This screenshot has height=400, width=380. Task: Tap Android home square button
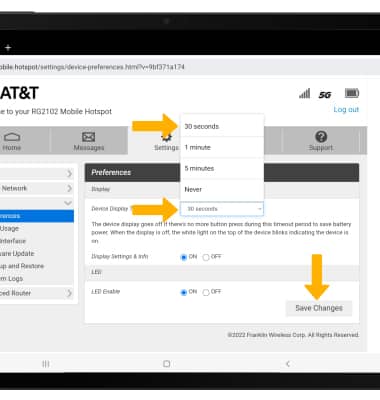click(x=167, y=364)
